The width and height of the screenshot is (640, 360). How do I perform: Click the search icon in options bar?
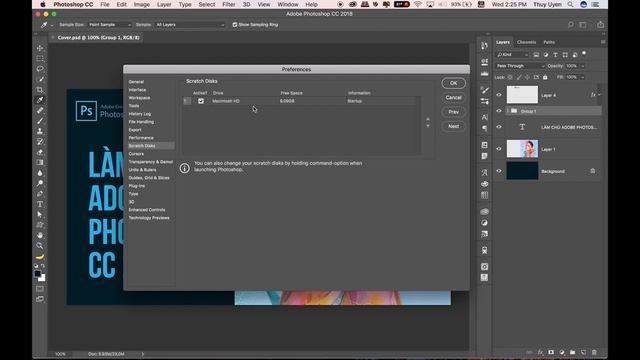(x=571, y=25)
